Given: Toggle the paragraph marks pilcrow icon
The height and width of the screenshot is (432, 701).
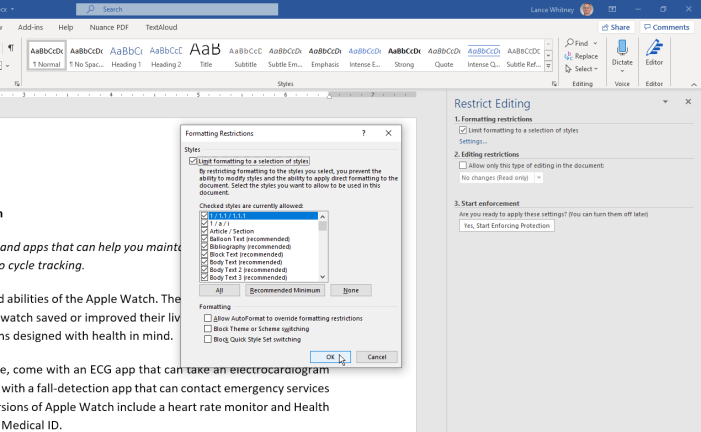Looking at the screenshot, I should (11, 47).
